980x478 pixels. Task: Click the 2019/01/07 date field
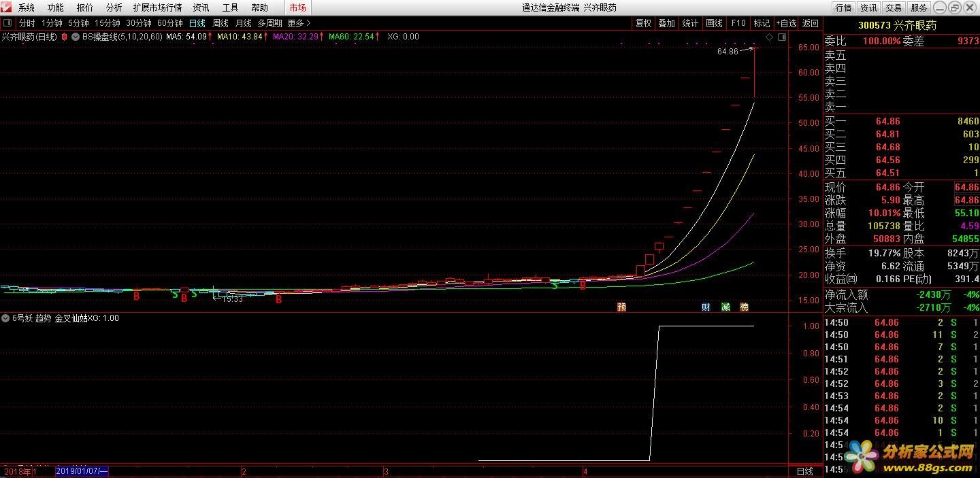[82, 471]
